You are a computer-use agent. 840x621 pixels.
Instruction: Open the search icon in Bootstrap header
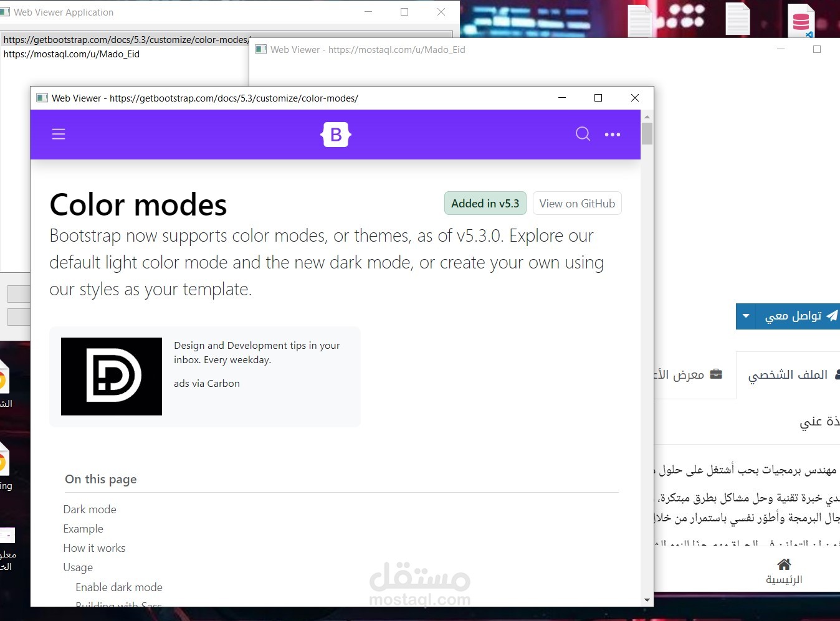click(583, 134)
